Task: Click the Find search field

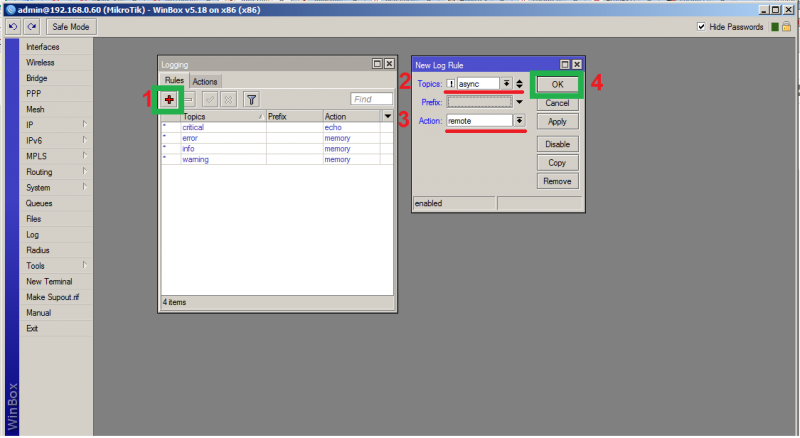Action: [371, 100]
